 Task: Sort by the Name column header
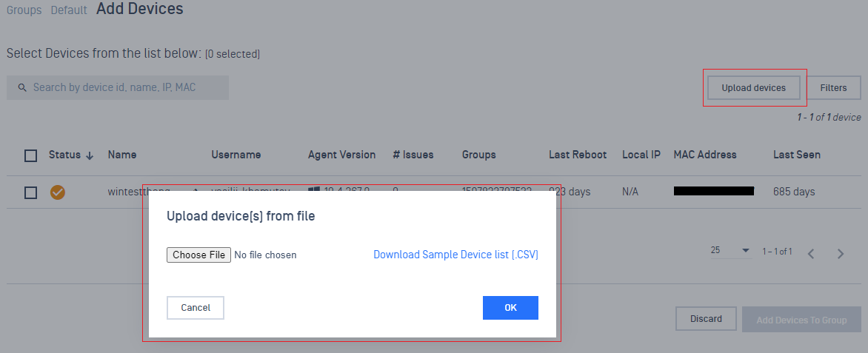[122, 155]
